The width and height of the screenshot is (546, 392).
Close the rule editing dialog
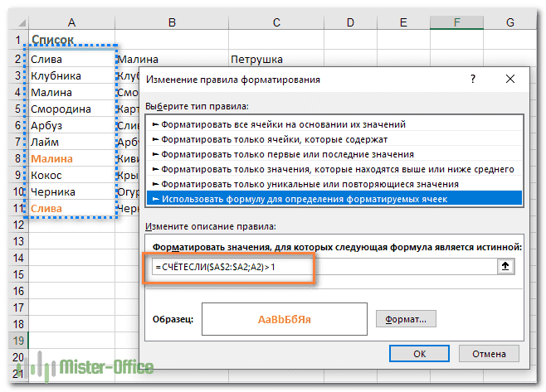510,80
